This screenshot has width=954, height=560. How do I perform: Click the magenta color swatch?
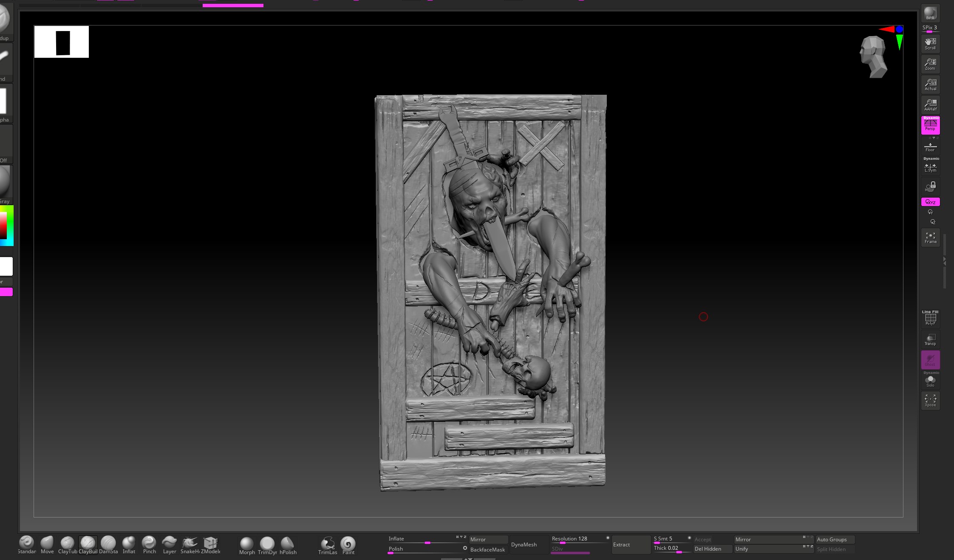(x=6, y=292)
